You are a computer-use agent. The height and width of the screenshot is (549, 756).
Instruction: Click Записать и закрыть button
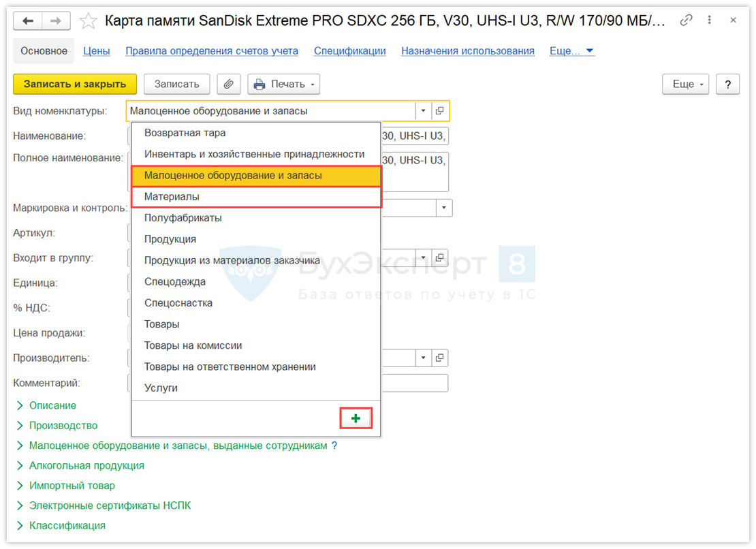point(75,84)
